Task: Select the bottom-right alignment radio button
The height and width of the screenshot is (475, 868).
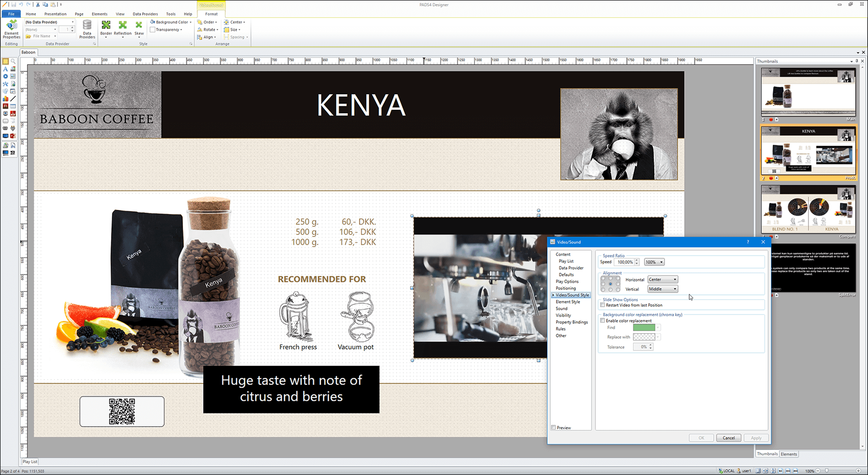Action: (618, 290)
